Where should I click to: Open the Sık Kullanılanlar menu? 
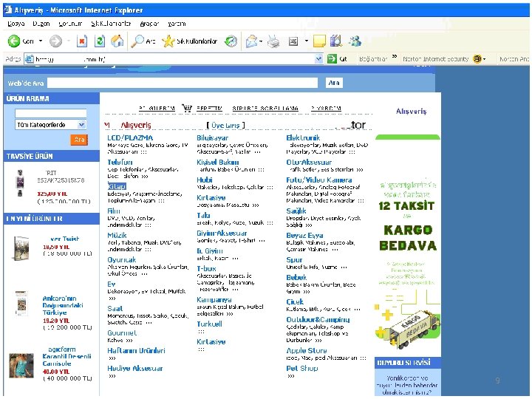click(111, 24)
